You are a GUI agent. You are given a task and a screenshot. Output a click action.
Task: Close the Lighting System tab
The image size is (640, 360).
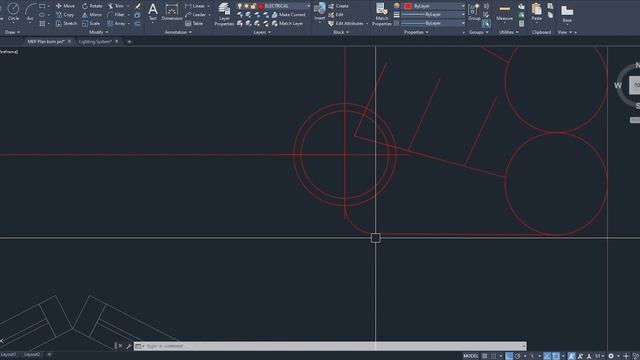point(116,42)
